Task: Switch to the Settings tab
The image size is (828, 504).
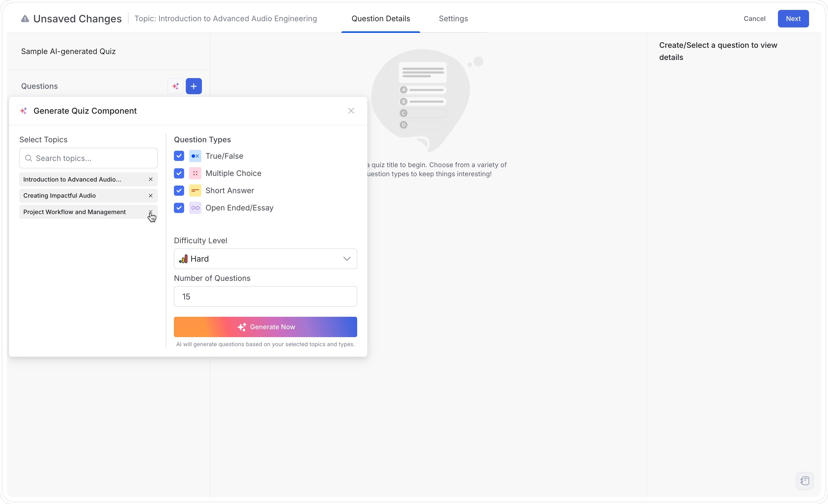Action: click(453, 19)
